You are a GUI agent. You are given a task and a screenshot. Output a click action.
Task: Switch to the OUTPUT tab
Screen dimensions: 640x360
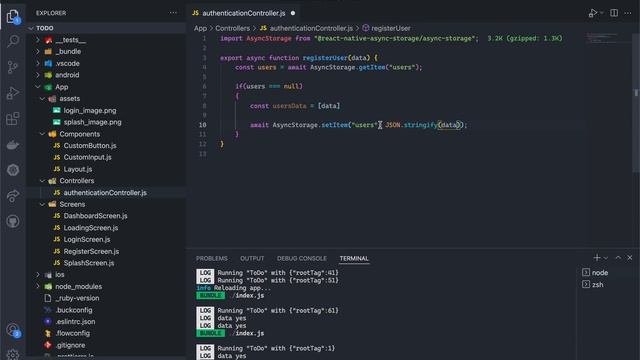(252, 258)
